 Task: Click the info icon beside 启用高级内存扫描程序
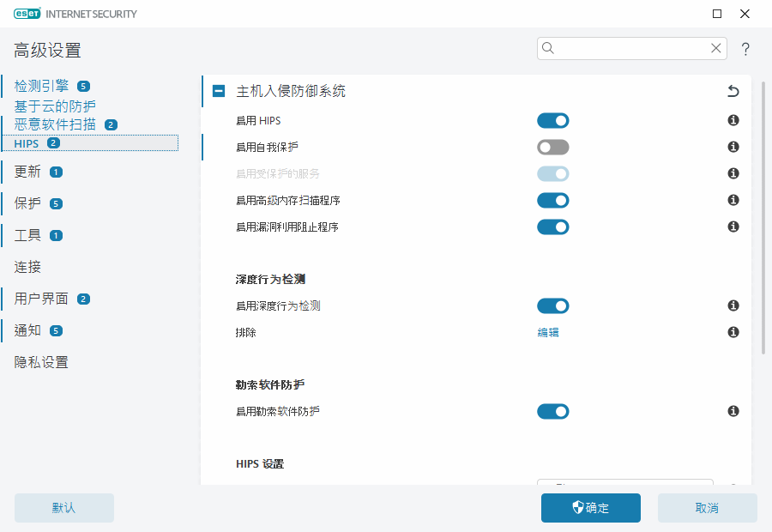point(733,200)
